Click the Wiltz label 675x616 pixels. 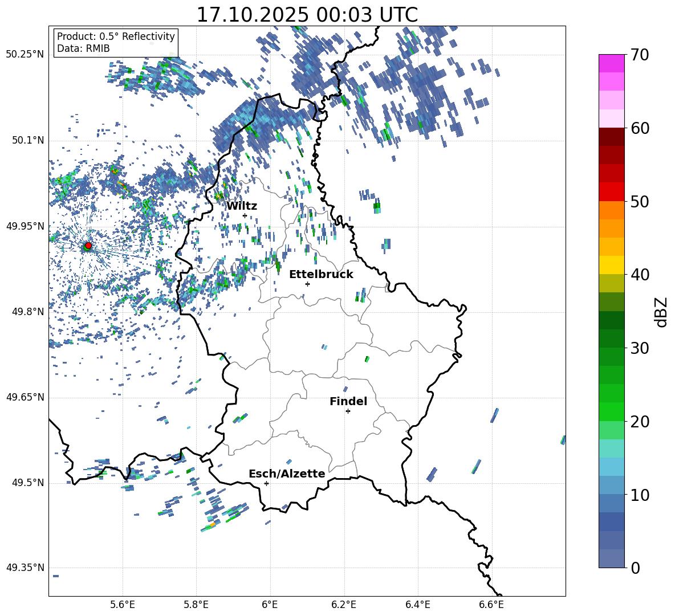(x=242, y=206)
